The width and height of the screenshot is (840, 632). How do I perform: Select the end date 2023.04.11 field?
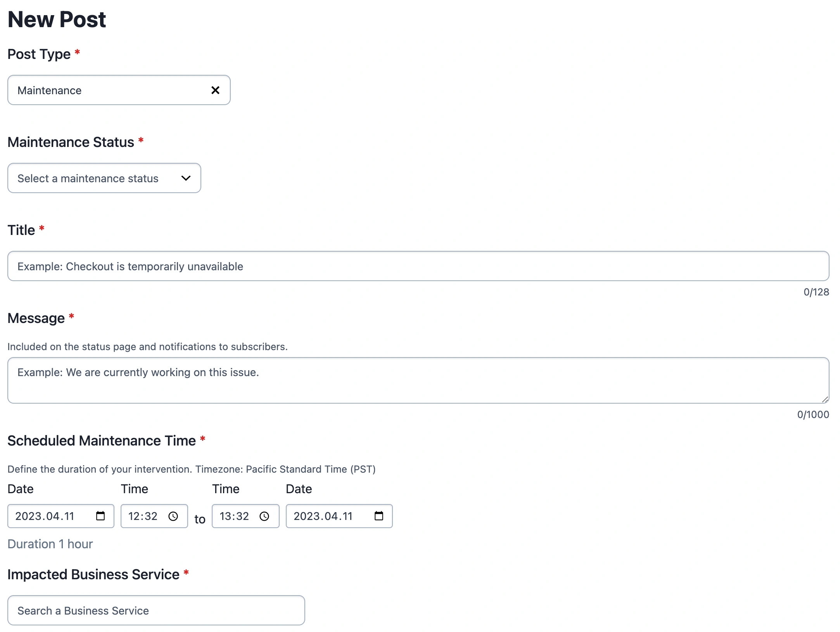[323, 516]
